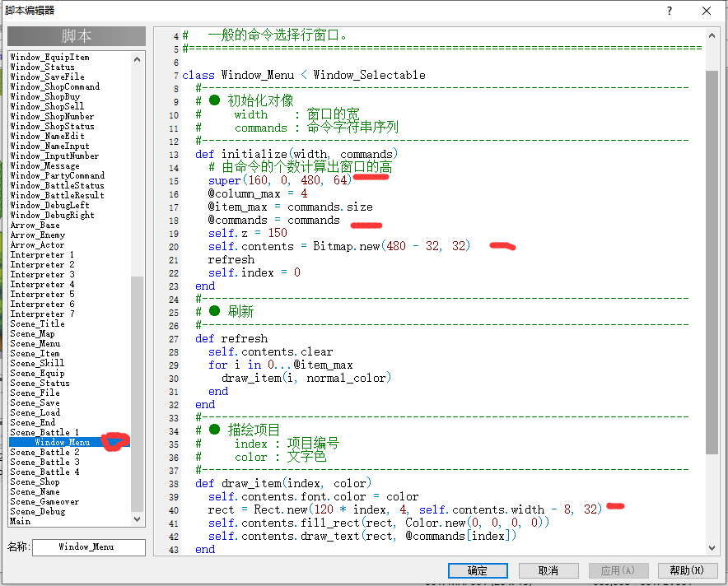Select Scene_Battle 2 script
Screen dimensions: 728x586
pos(45,452)
